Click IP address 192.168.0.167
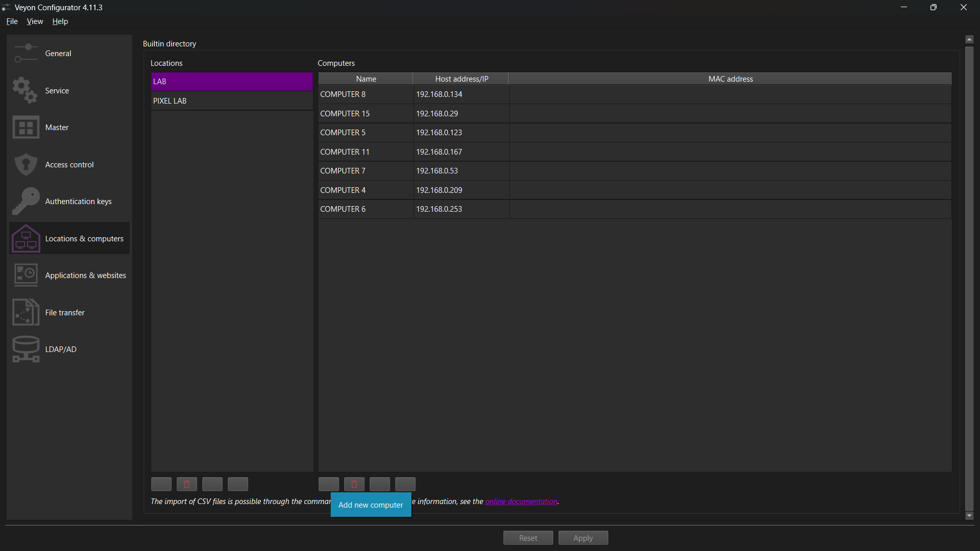Screen dimensions: 980x551 [x=461, y=152]
